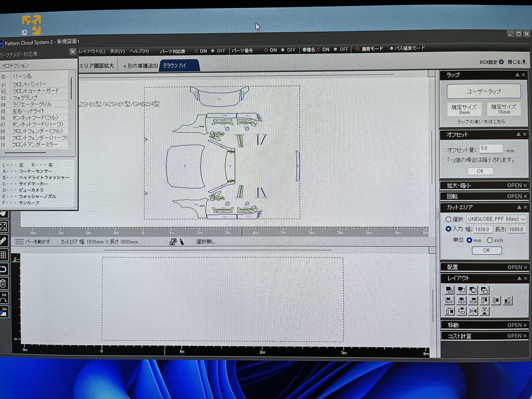532x399 pixels.
Task: Click the align right layout icon
Action: tap(473, 300)
